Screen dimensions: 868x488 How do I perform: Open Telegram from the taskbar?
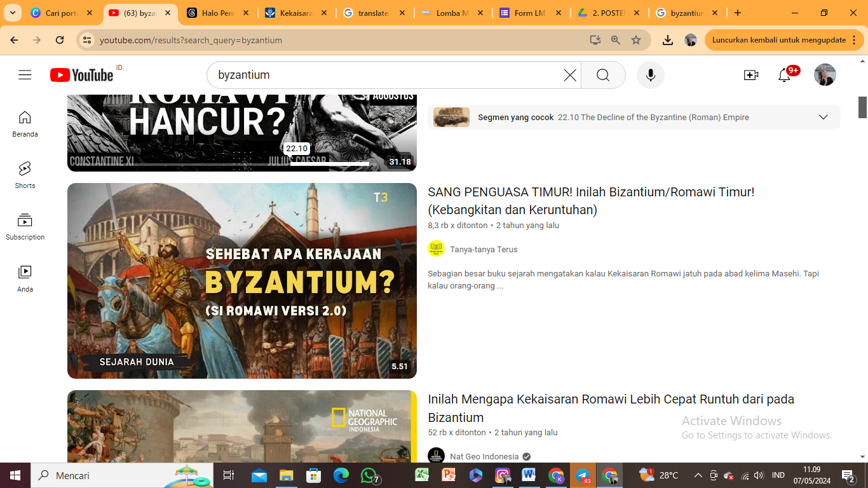(583, 475)
